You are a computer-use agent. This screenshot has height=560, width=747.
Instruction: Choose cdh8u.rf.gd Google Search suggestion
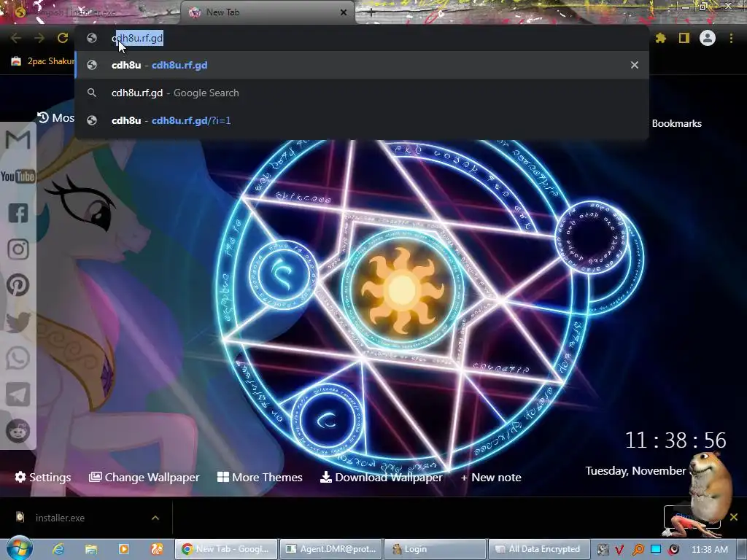point(362,93)
